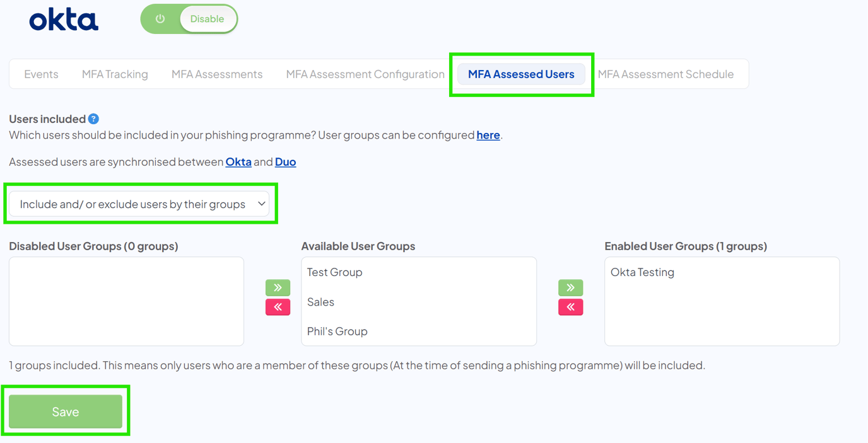Click the pink arrows returning disabled groups to available

click(278, 307)
